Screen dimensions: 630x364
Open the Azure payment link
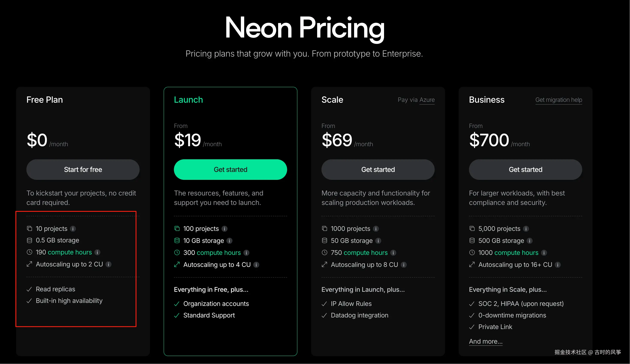click(x=427, y=100)
